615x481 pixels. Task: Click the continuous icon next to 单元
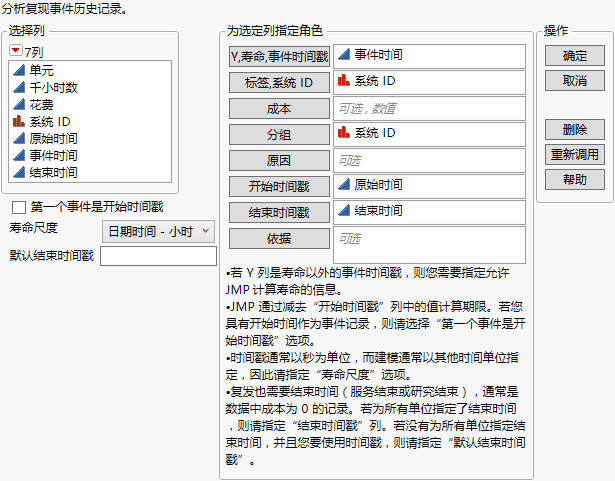19,70
